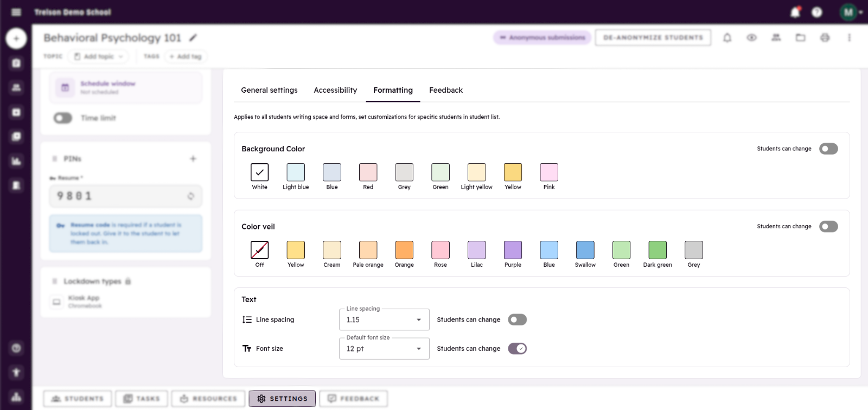The image size is (868, 410).
Task: Open the Line spacing dropdown
Action: (384, 320)
